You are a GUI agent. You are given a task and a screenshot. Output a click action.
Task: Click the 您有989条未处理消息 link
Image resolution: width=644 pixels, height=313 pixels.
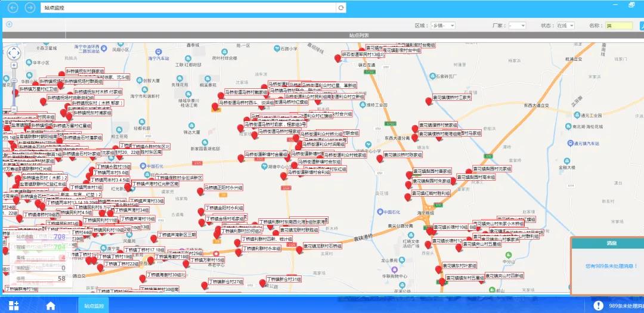coord(608,266)
